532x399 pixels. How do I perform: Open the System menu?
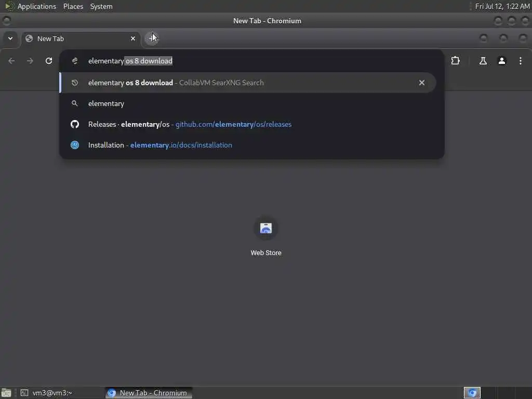point(101,6)
